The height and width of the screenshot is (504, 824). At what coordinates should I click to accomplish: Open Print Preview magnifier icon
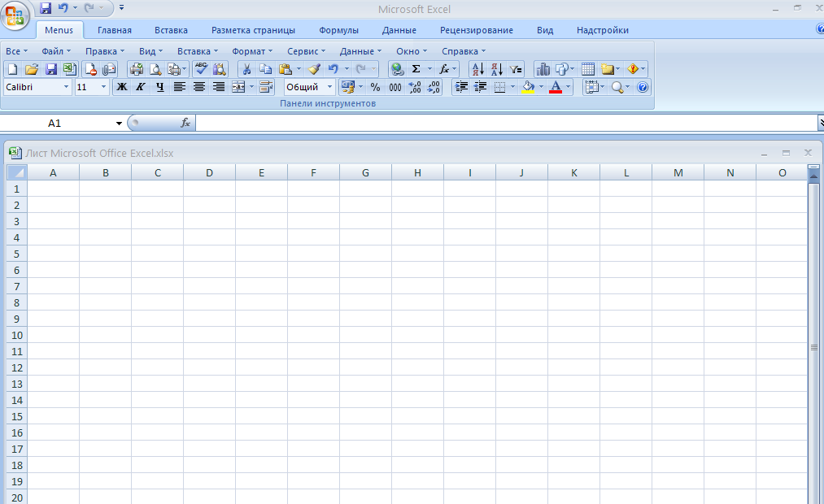pyautogui.click(x=155, y=69)
